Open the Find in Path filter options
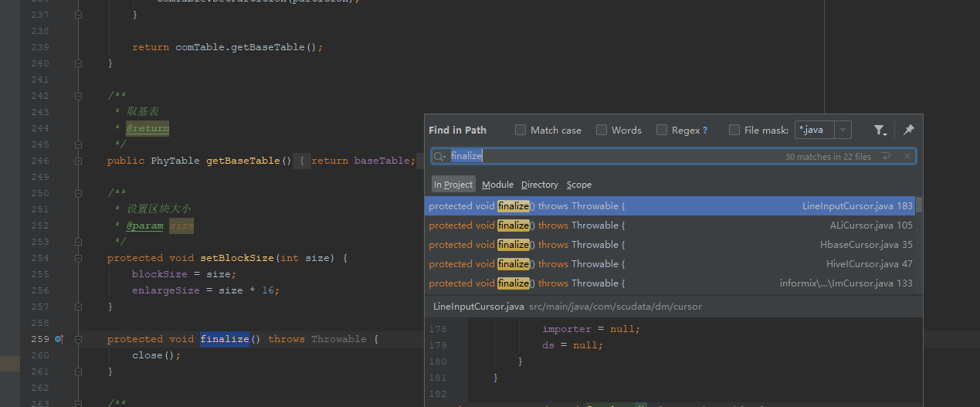 880,131
